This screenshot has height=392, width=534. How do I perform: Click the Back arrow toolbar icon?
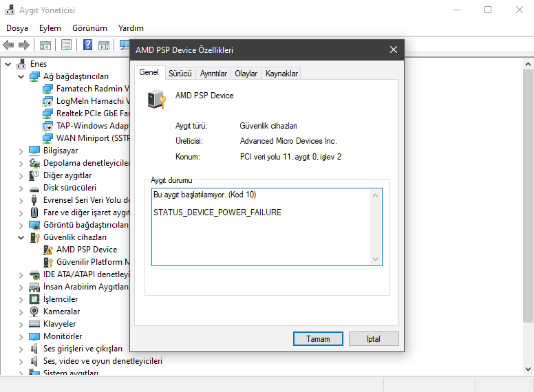tap(8, 45)
